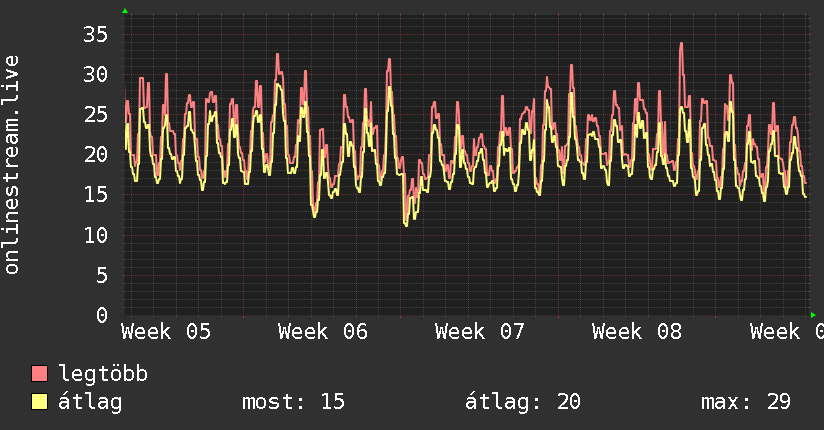Click the yellow átlag legend color swatch
The image size is (824, 430).
point(39,402)
